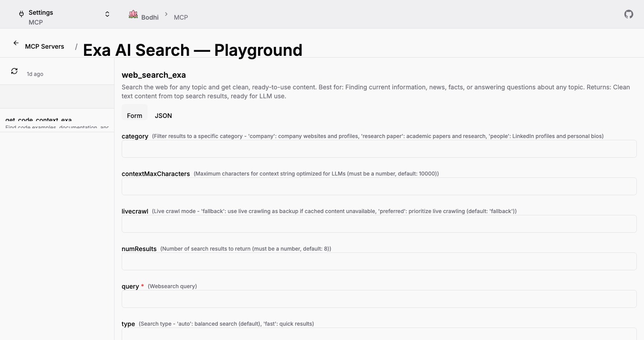Select the Form tab
This screenshot has height=340, width=644.
click(x=134, y=116)
